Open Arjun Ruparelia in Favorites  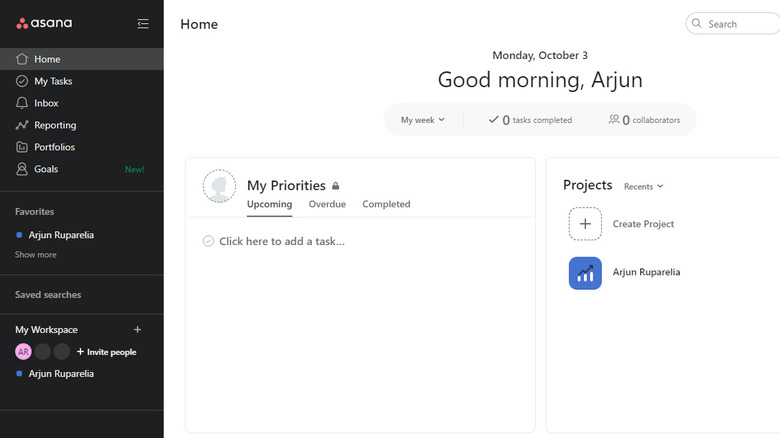(61, 235)
